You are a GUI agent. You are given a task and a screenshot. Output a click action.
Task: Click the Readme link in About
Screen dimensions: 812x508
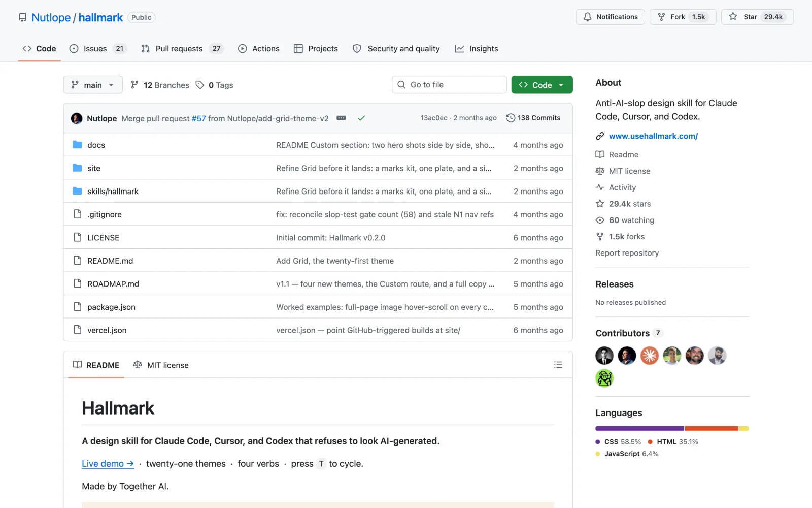(x=617, y=154)
